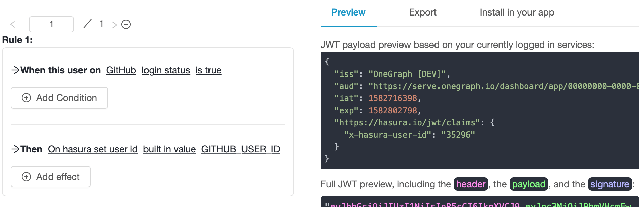644x207 pixels.
Task: Click the plus icon in Add effect
Action: pos(26,177)
